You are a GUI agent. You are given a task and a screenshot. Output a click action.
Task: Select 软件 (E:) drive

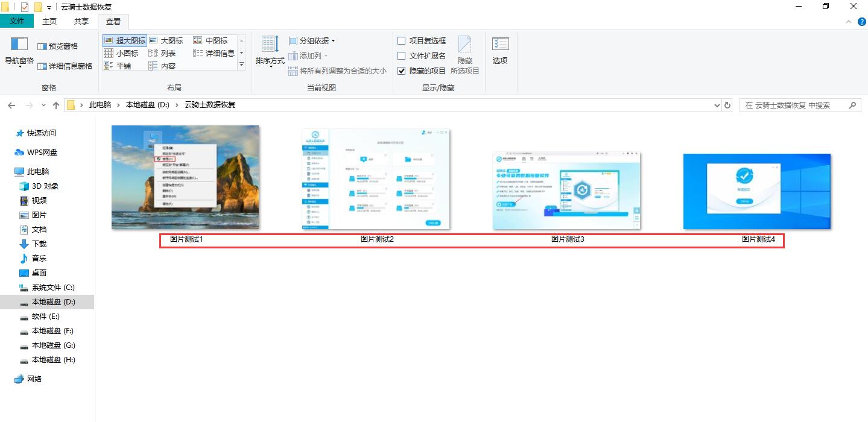coord(39,316)
